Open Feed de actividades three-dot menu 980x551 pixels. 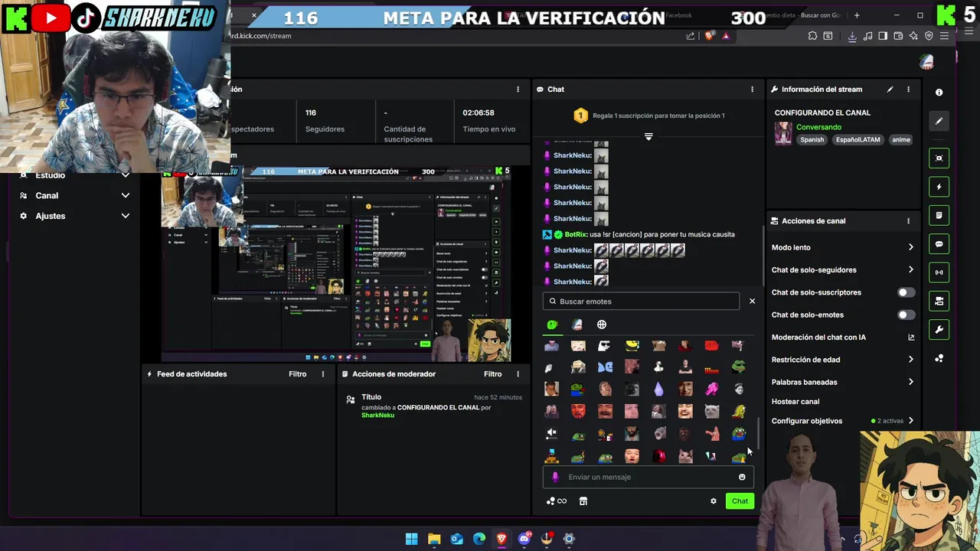(x=323, y=374)
